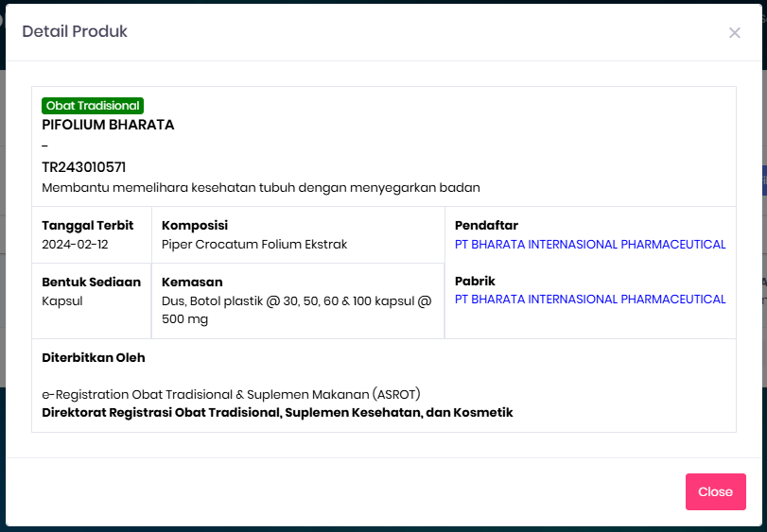
Task: Select the Kapsul dosage form value
Action: pos(62,300)
